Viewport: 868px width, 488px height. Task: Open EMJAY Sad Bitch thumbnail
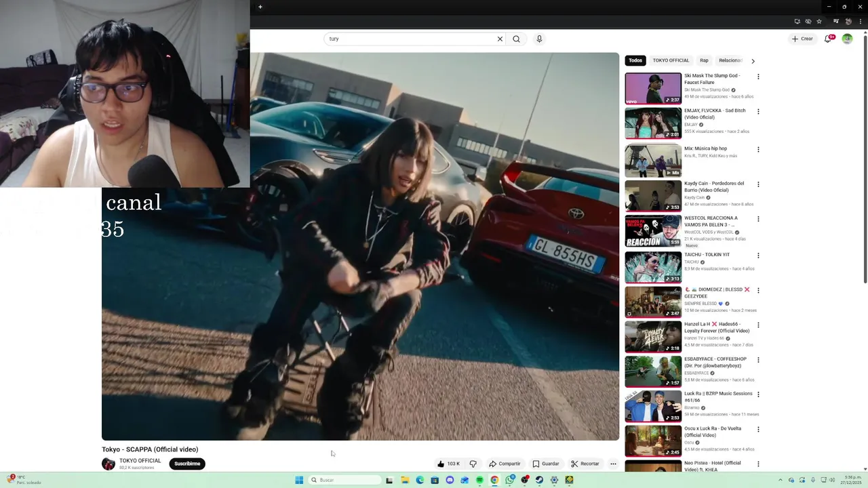pyautogui.click(x=653, y=123)
